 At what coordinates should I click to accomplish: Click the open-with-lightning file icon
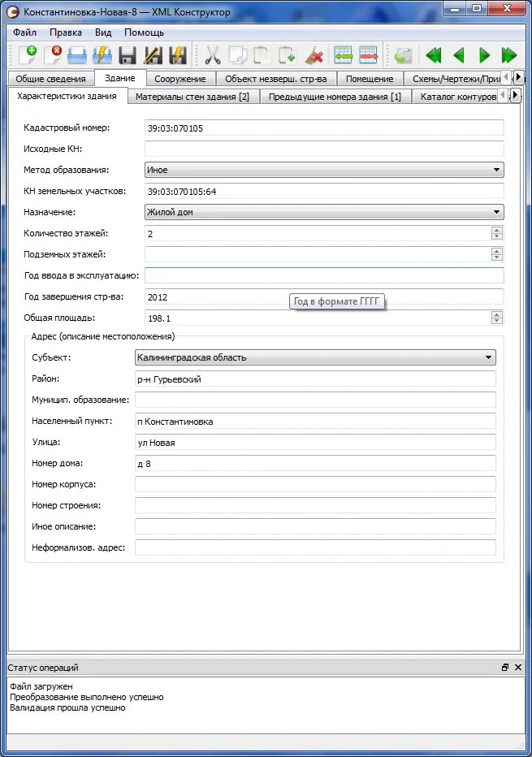point(102,55)
